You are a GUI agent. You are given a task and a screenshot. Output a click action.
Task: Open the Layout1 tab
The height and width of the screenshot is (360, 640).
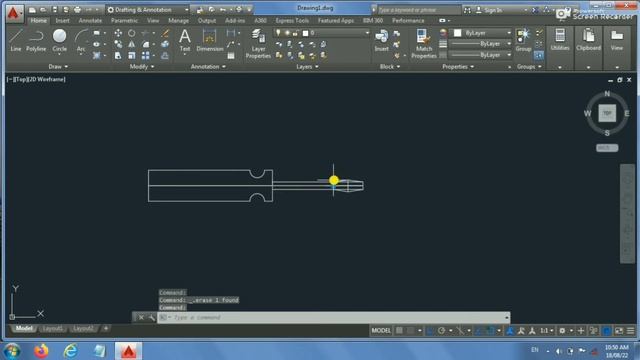[53, 329]
